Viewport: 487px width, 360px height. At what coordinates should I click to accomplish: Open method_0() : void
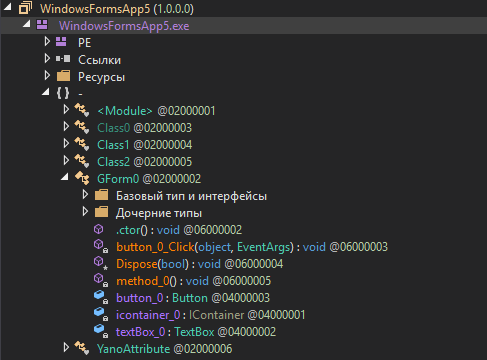pos(193,281)
